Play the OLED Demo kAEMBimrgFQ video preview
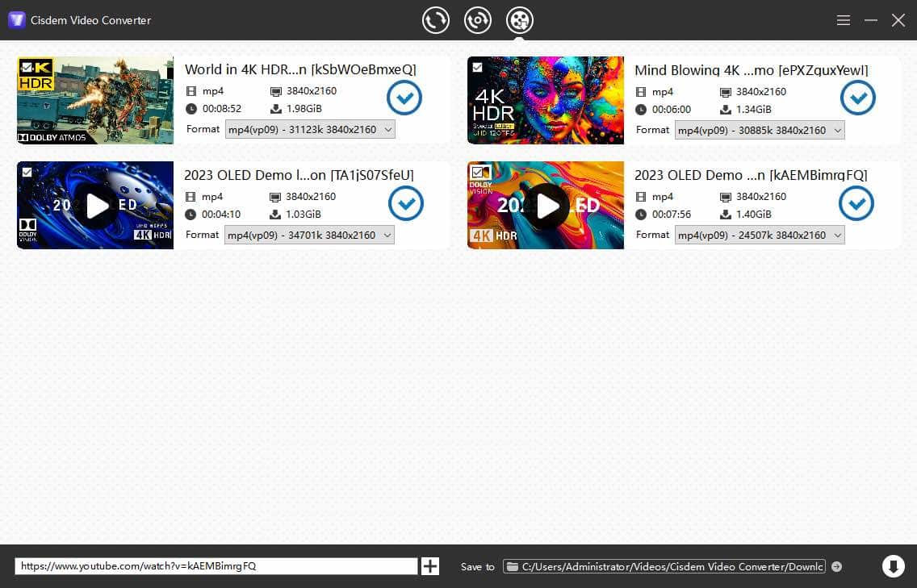This screenshot has height=588, width=917. coord(546,206)
